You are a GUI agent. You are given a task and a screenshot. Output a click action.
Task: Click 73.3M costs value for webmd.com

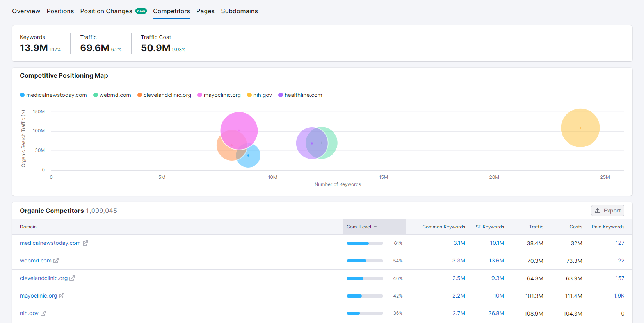point(574,261)
